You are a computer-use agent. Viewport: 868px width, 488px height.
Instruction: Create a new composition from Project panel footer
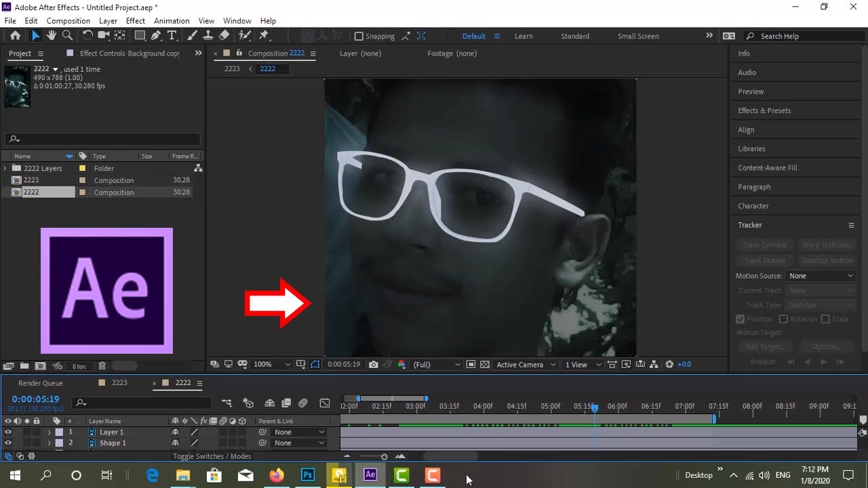(40, 366)
